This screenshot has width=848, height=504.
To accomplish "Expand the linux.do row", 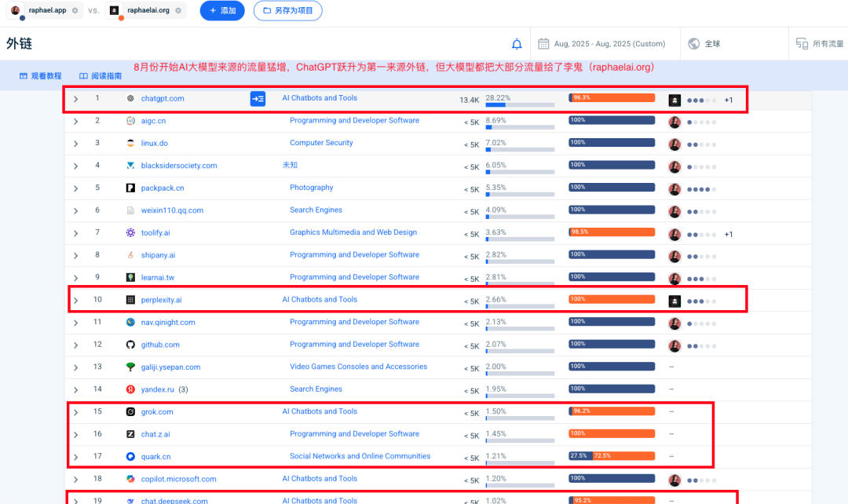I will pyautogui.click(x=75, y=144).
